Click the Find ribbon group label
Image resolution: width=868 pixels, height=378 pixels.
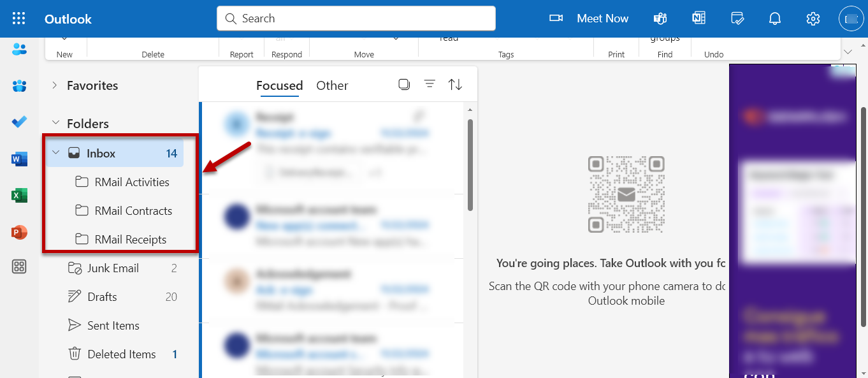point(665,55)
